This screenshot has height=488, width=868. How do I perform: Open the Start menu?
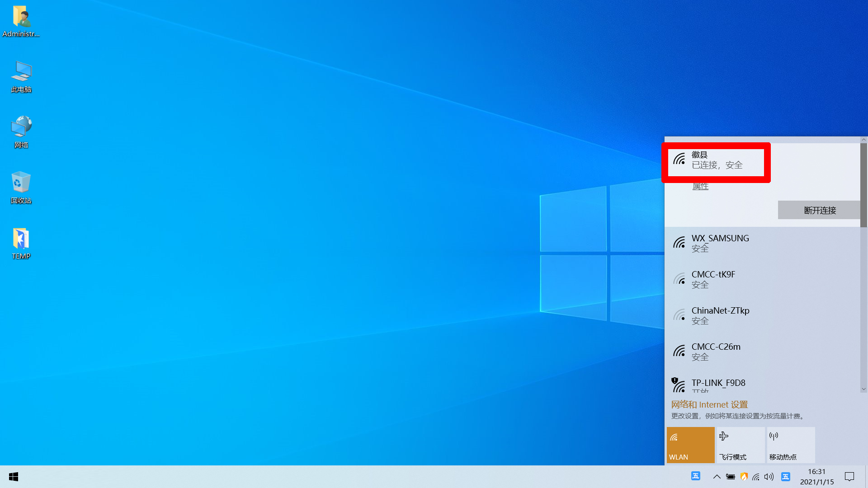point(13,477)
